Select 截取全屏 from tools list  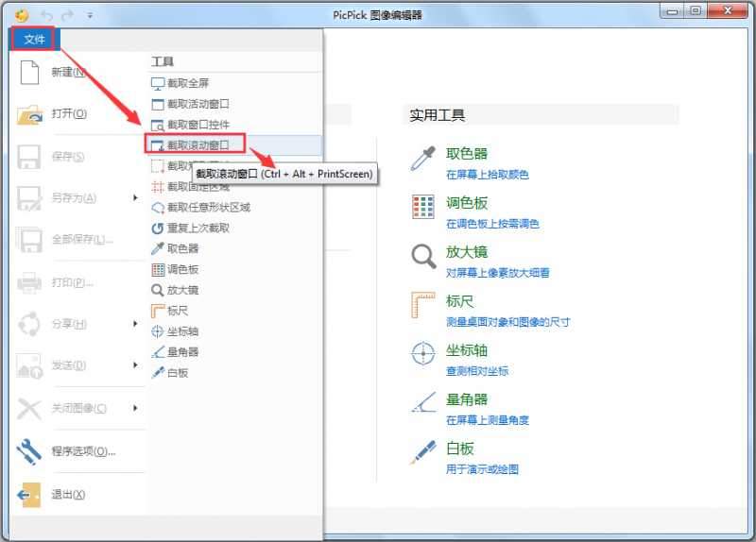pos(187,83)
